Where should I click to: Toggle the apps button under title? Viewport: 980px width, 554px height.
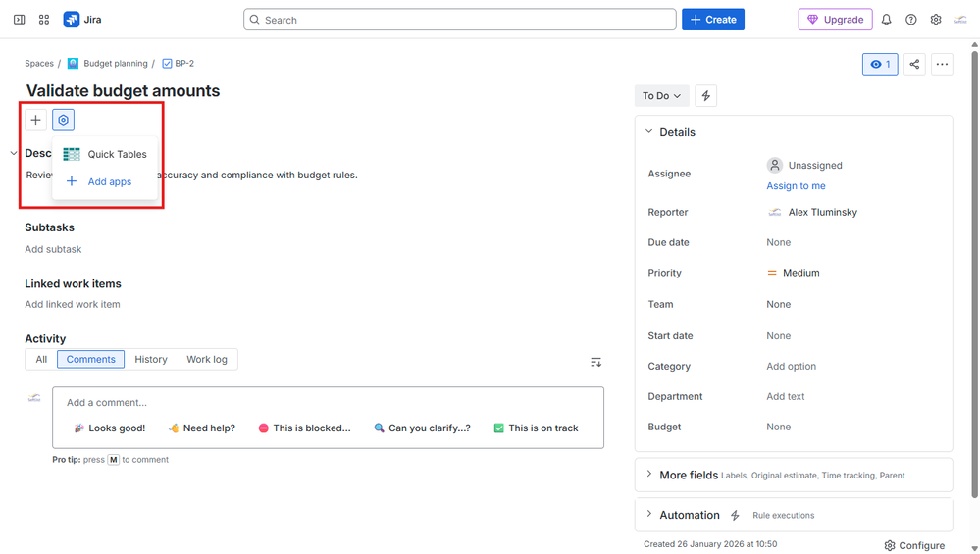pyautogui.click(x=63, y=120)
